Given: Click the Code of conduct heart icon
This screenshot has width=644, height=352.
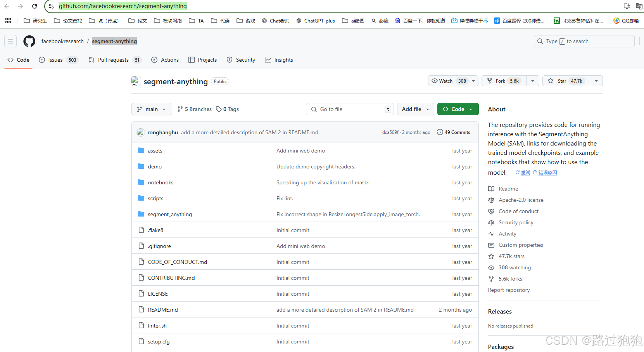Looking at the screenshot, I should 491,211.
